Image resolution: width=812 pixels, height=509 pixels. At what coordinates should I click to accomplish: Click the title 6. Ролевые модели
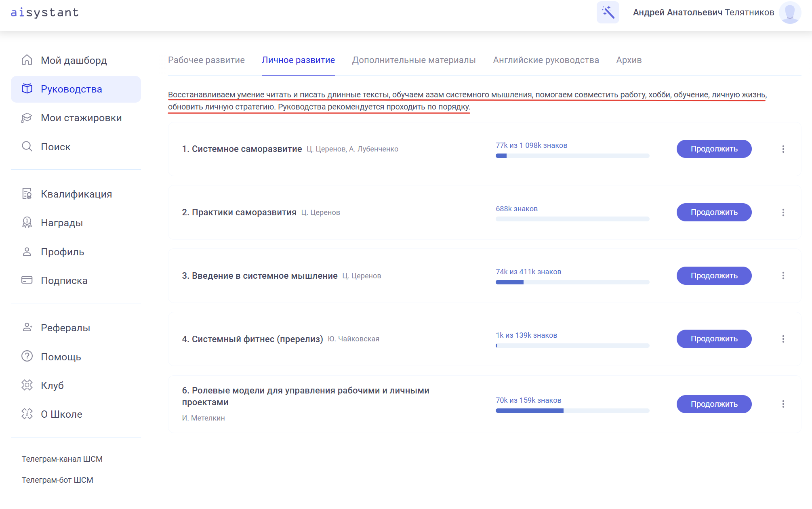pos(306,396)
